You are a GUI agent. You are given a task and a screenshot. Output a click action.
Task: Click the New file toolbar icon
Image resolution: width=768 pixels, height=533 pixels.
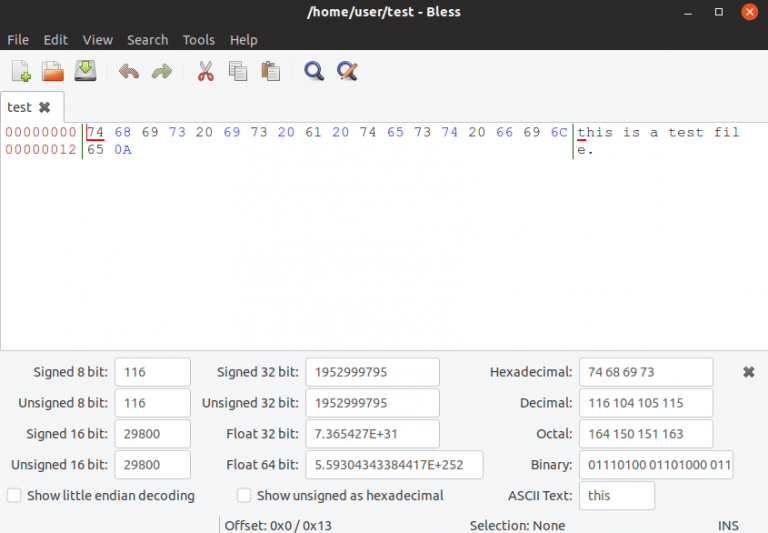[21, 71]
